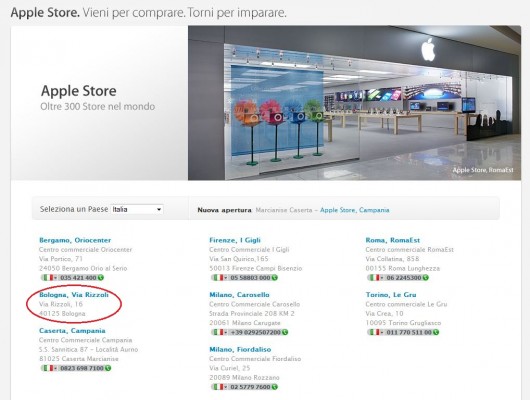Click the phone number +39 0292507200
Viewport: 530px width, 400px height.
pos(256,332)
